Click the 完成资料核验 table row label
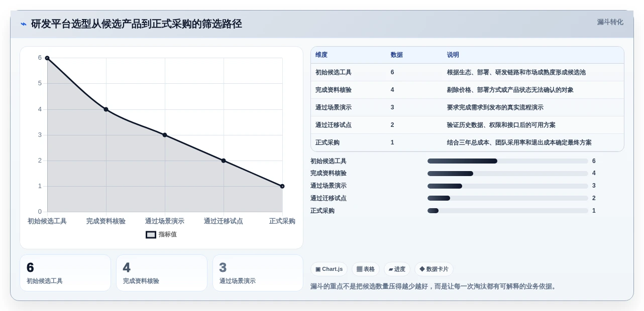Image resolution: width=644 pixels, height=311 pixels. click(x=334, y=90)
